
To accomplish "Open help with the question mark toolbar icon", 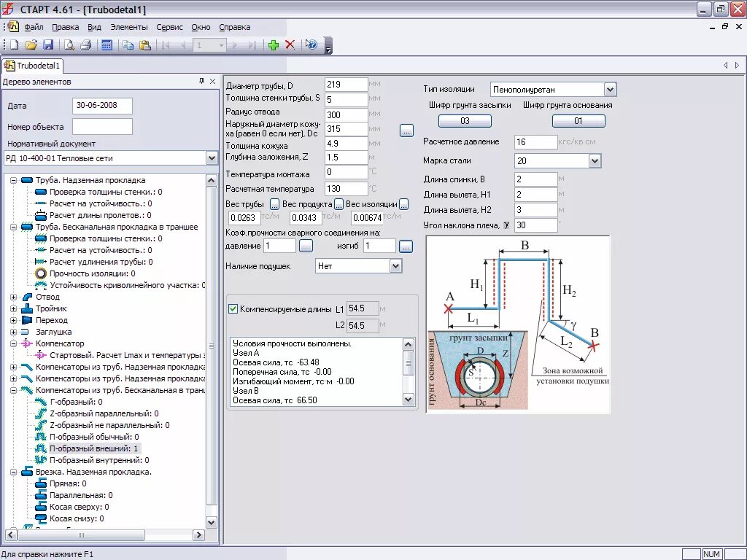I will tap(311, 44).
